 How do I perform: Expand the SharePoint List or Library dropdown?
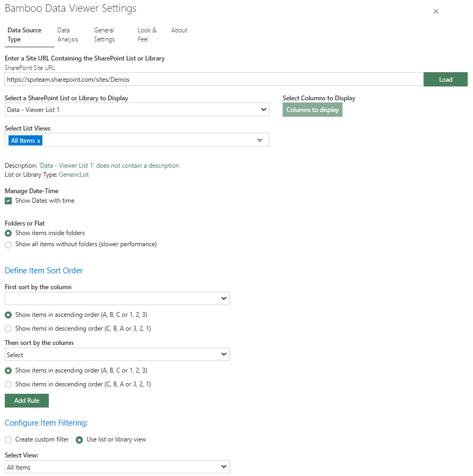pyautogui.click(x=137, y=110)
